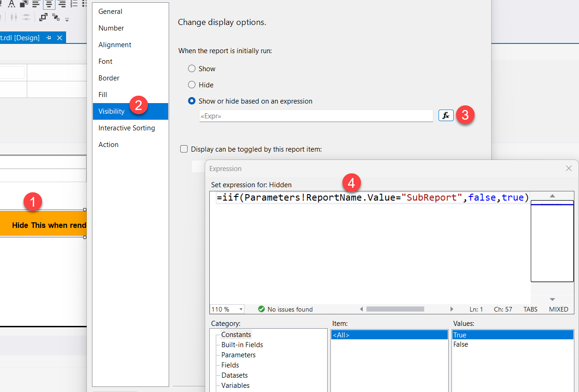
Task: Select the Hide radio button
Action: pyautogui.click(x=192, y=85)
